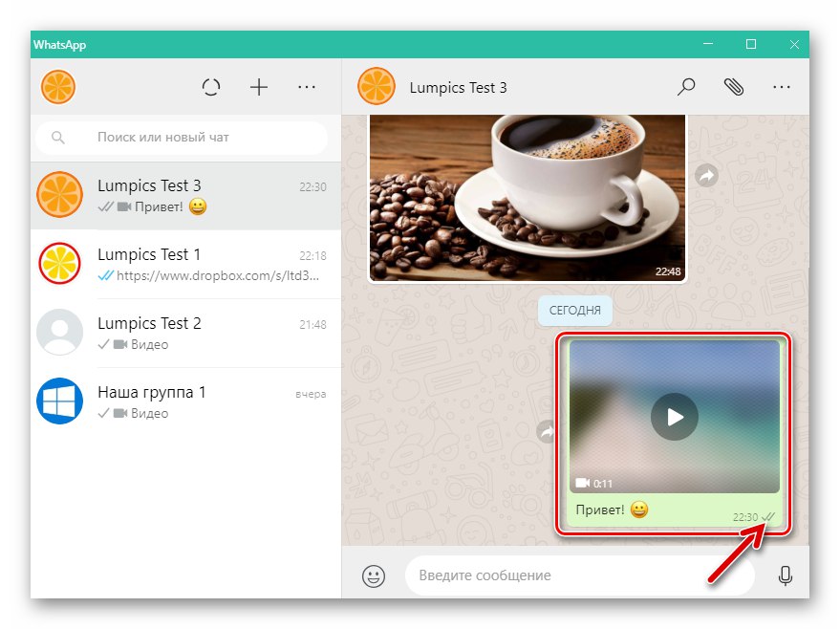The height and width of the screenshot is (629, 840).
Task: Search within the chat using magnifier icon
Action: point(686,86)
